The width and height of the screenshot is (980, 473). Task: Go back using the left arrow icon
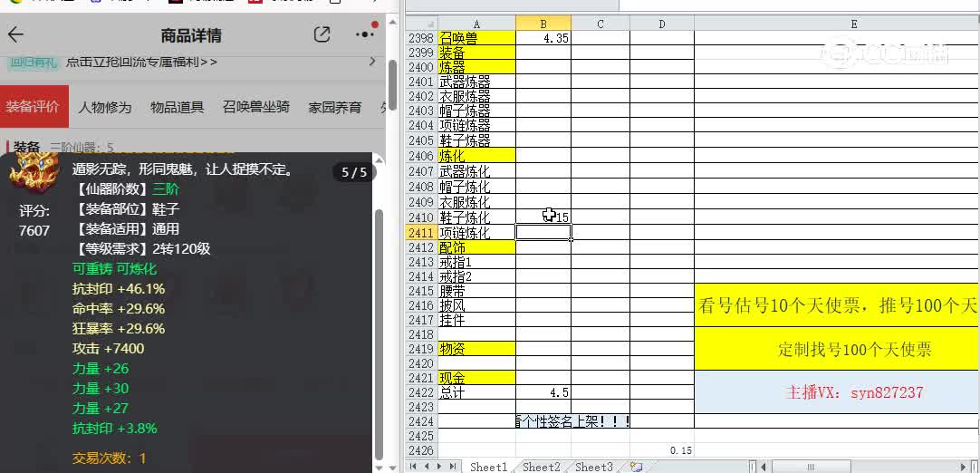coord(15,35)
